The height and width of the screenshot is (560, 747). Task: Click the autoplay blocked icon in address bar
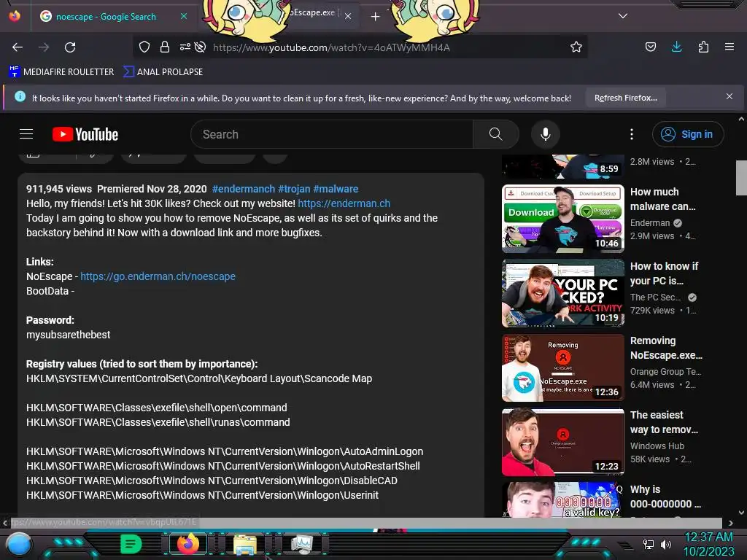(201, 47)
